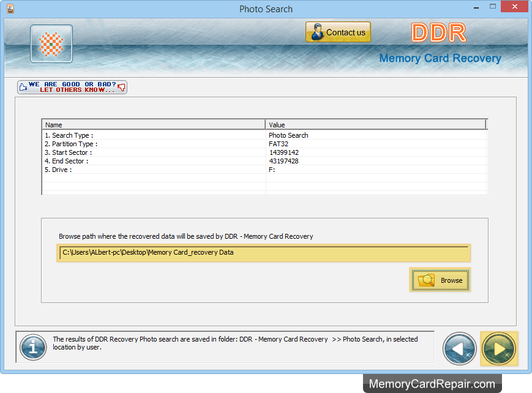Click the thumbs-down icon on feedback banner
The width and height of the screenshot is (532, 393).
click(121, 88)
